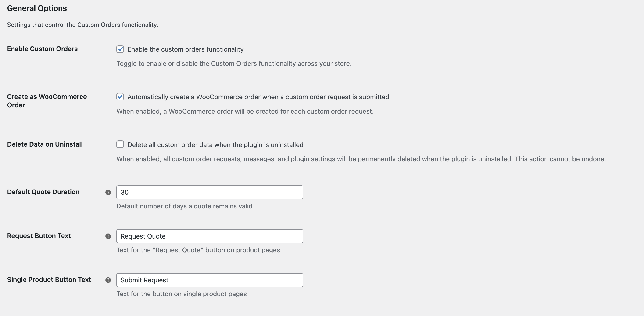Viewport: 644px width, 316px height.
Task: Click the "Single Product Button Text" row title
Action: click(x=49, y=280)
